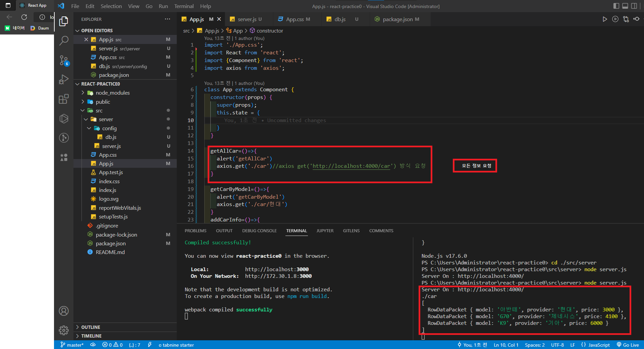Click the Synchronize Changes cloud icon
Screen dimensions: 644x349
[93, 345]
